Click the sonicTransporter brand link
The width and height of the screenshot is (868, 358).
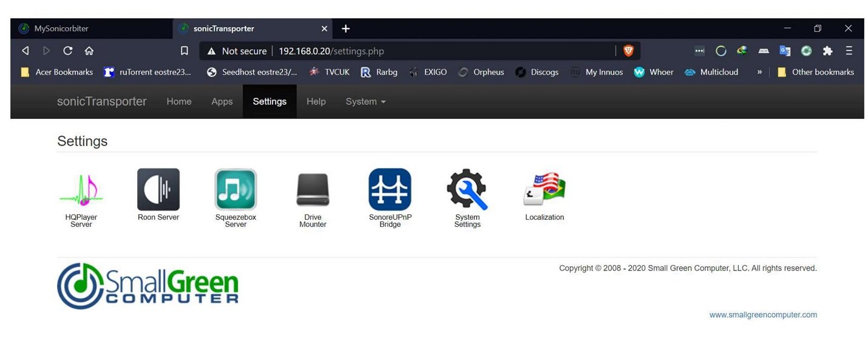pos(102,101)
